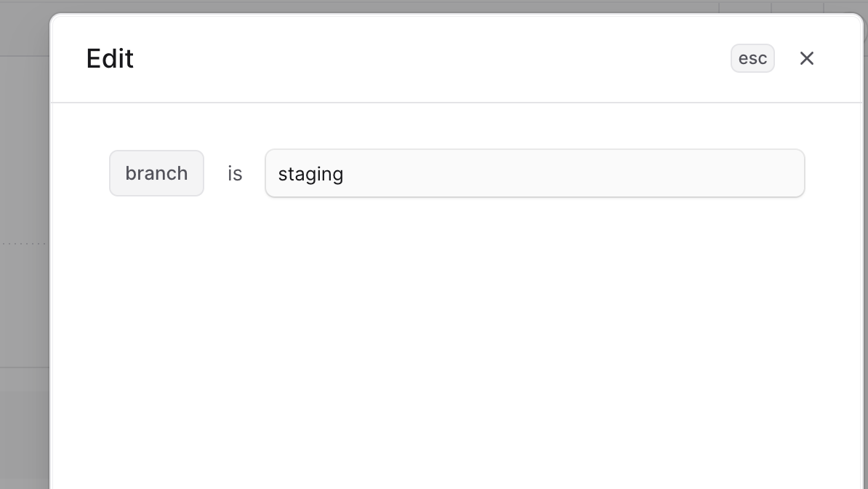Close the Edit dialog with the X icon
The image size is (868, 489).
tap(806, 58)
